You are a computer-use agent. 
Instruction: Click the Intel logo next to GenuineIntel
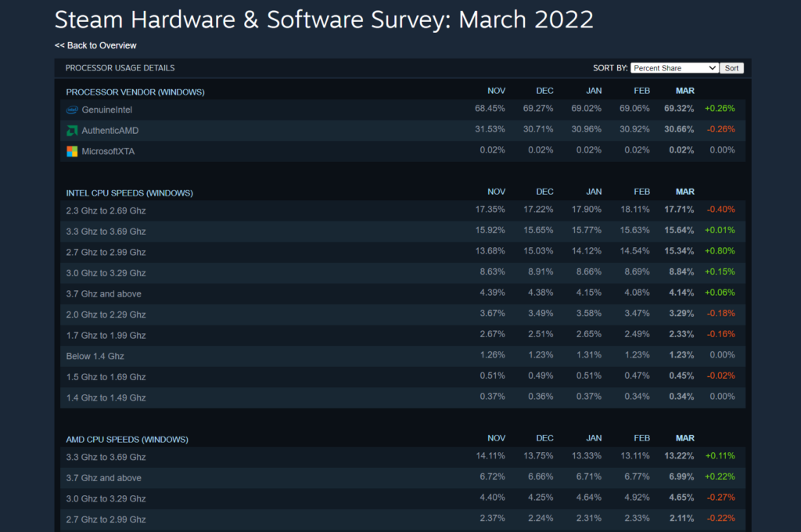72,110
